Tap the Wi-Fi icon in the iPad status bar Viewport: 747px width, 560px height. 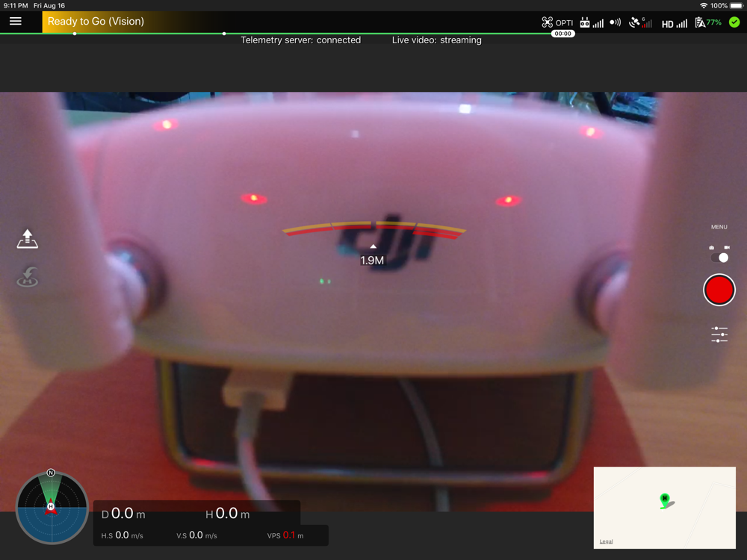(703, 6)
